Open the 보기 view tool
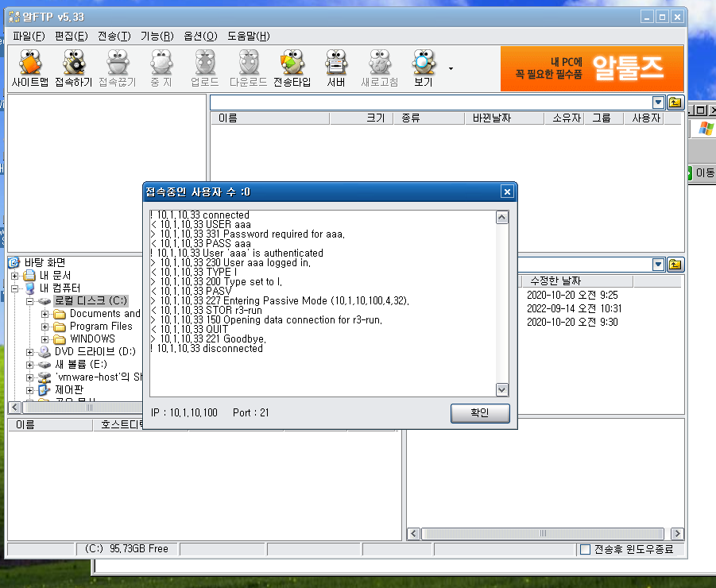This screenshot has width=716, height=588. 424,68
